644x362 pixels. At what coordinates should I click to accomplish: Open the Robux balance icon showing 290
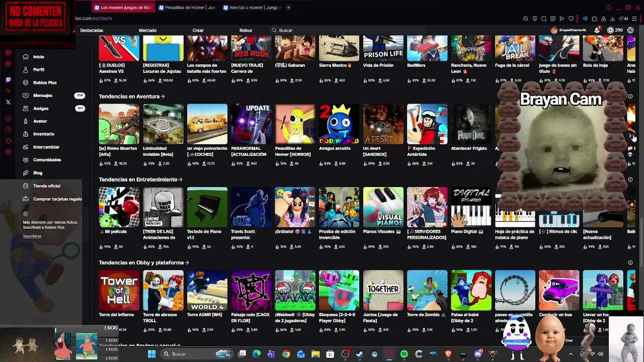[x=610, y=30]
